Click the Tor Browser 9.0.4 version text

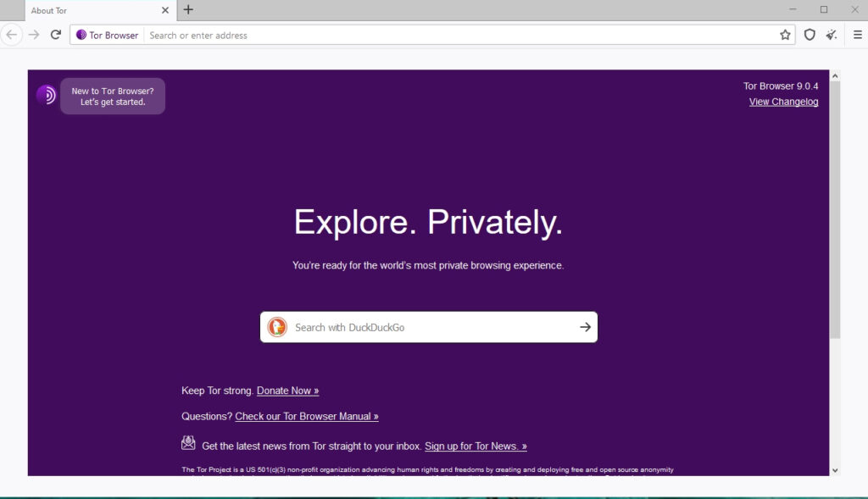pos(781,86)
